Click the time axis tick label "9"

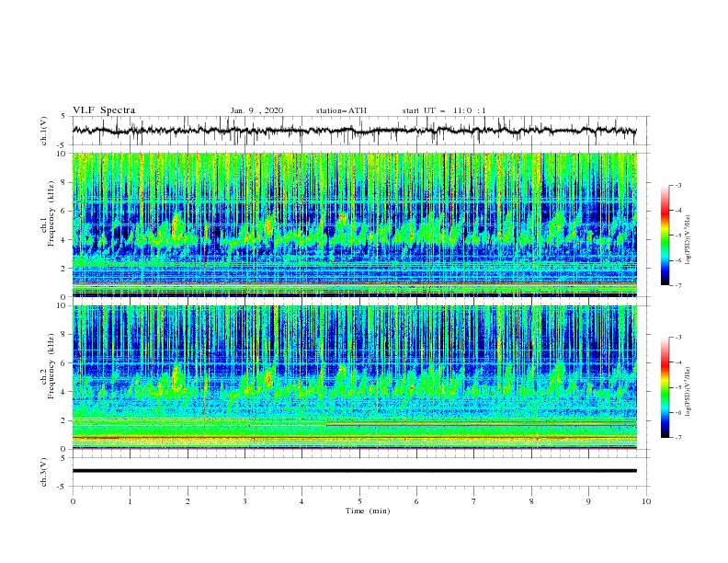point(588,501)
